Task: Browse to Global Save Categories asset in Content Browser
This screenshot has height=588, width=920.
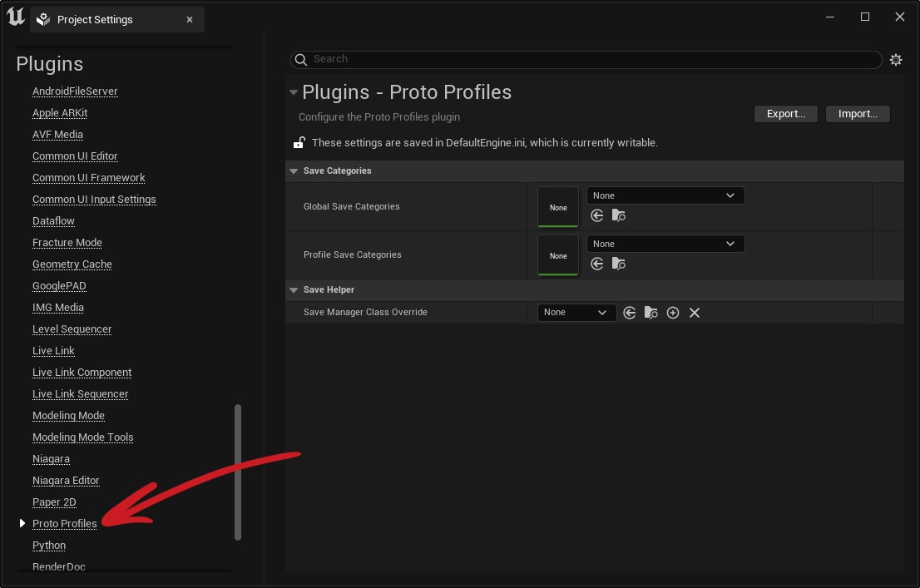Action: 618,215
